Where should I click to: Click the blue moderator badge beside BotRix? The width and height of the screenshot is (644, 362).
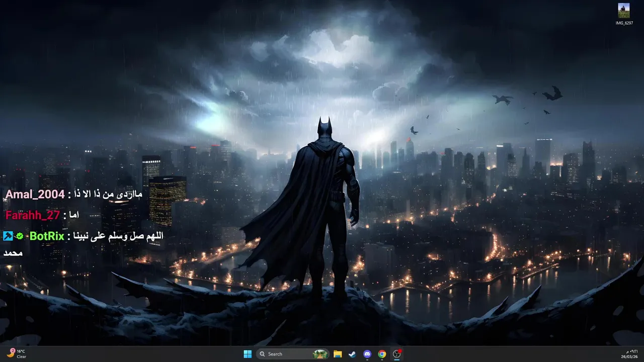pyautogui.click(x=8, y=236)
